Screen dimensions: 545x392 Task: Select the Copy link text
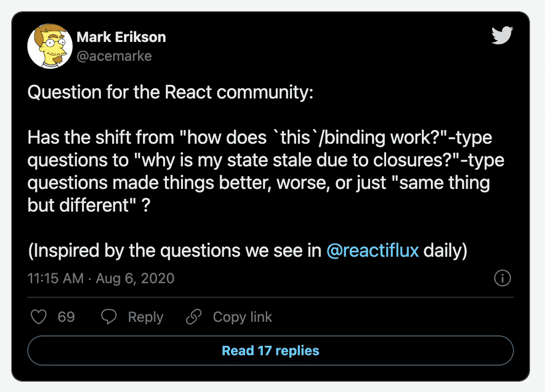242,317
